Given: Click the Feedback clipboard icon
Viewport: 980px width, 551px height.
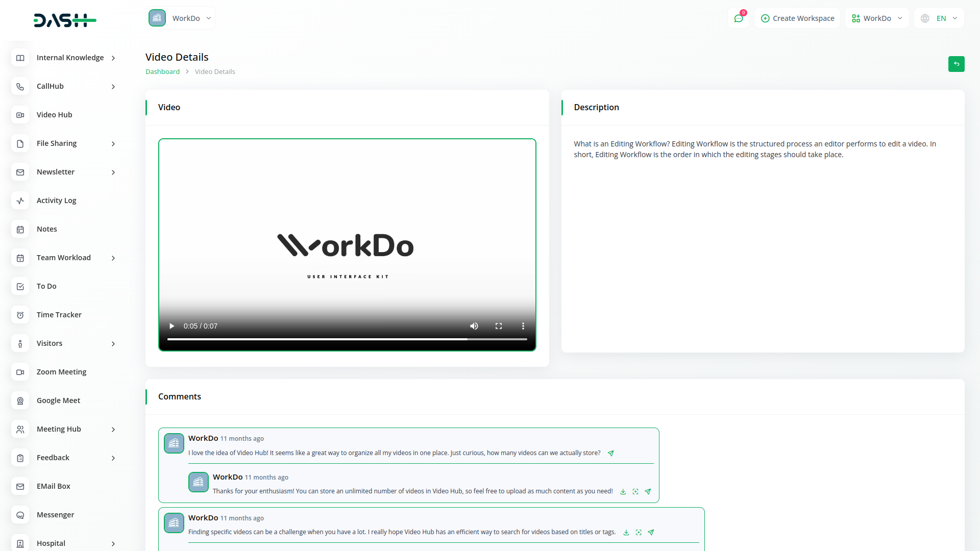Looking at the screenshot, I should [20, 458].
